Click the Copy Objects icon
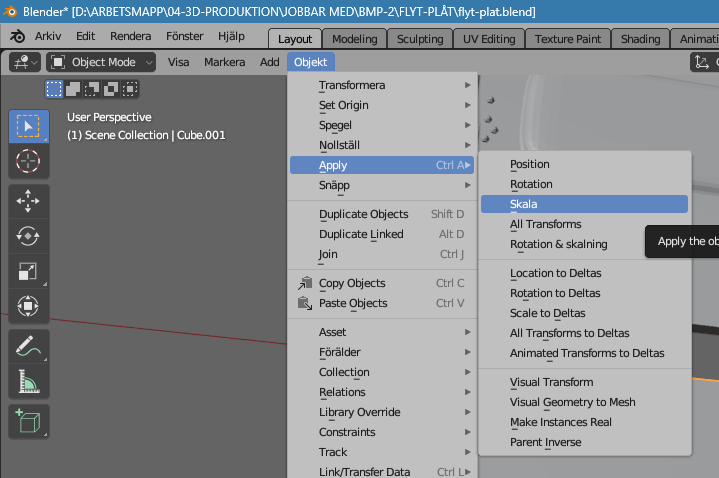719x478 pixels. [305, 283]
